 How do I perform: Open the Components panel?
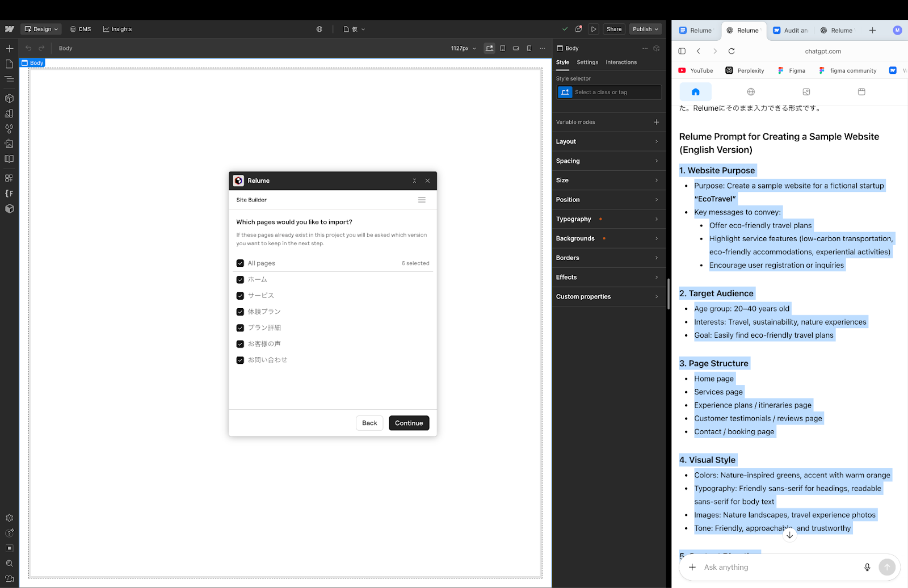[x=10, y=98]
